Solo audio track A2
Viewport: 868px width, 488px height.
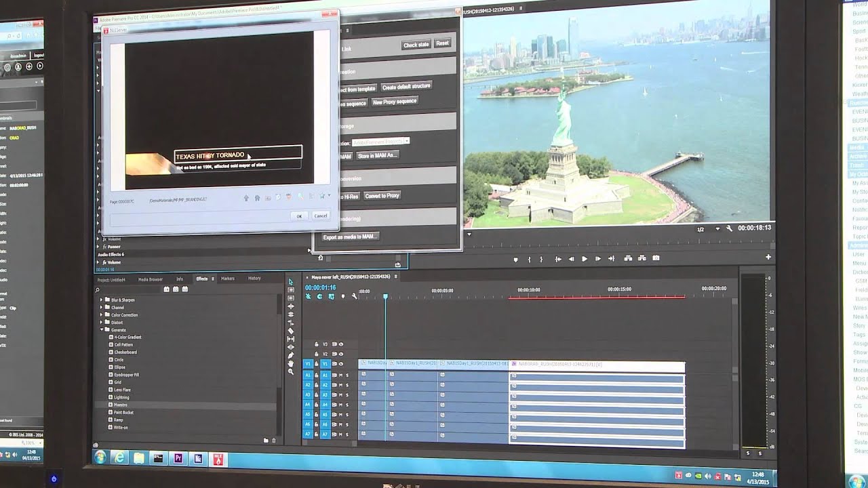click(x=347, y=385)
